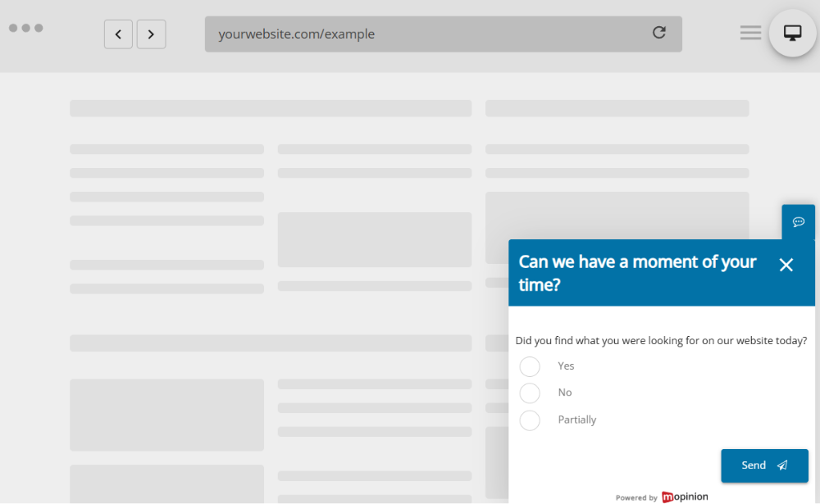Click the 'Did you find' question text

click(660, 340)
